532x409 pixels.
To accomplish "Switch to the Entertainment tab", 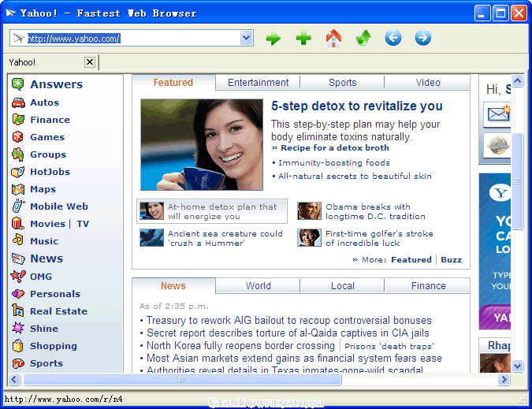I will click(x=258, y=83).
